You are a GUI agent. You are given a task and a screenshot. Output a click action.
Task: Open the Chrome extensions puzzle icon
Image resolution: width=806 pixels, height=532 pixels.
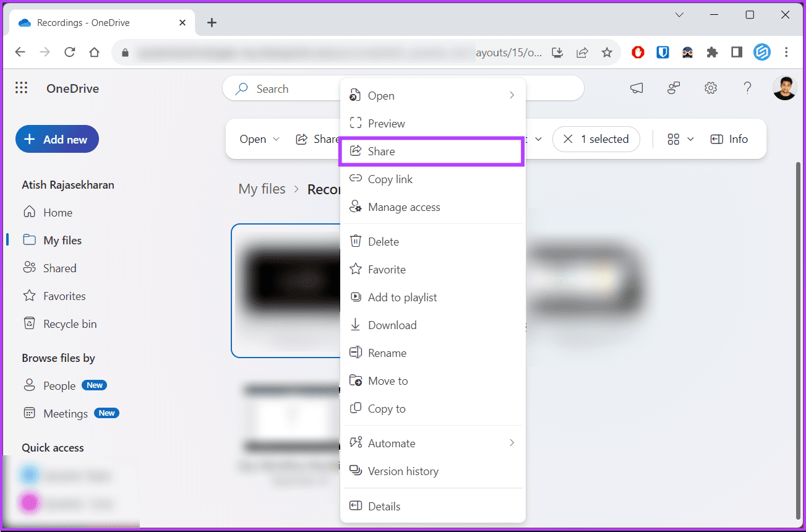coord(712,53)
